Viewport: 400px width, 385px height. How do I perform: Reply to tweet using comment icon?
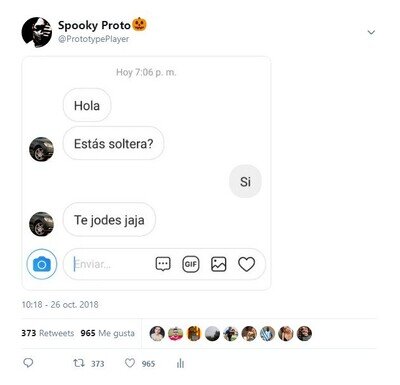pos(28,363)
